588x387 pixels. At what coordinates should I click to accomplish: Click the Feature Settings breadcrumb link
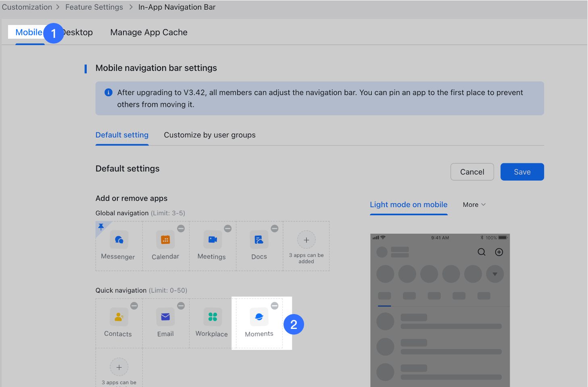click(94, 7)
